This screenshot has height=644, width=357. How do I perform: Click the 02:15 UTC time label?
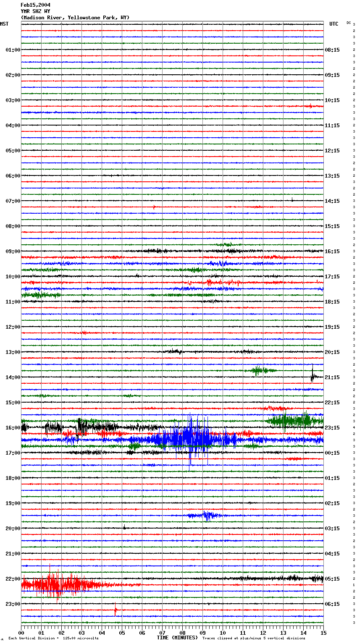tap(332, 503)
